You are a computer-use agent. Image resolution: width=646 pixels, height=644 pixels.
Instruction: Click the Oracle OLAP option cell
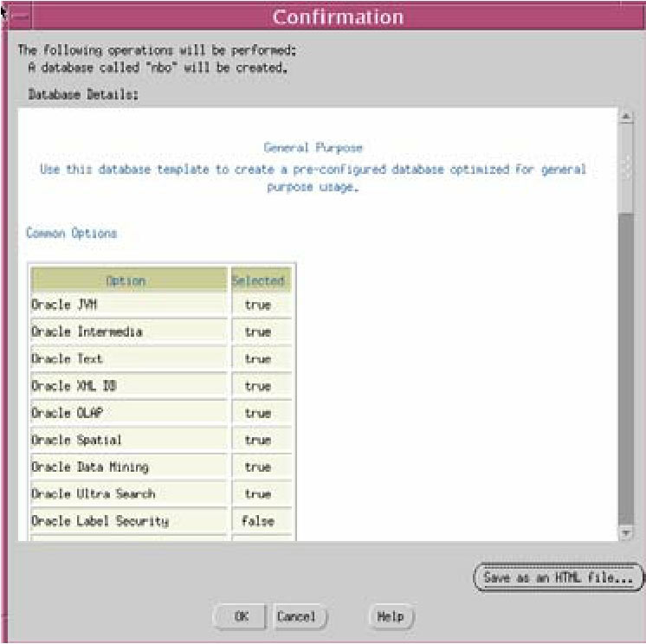(x=128, y=413)
